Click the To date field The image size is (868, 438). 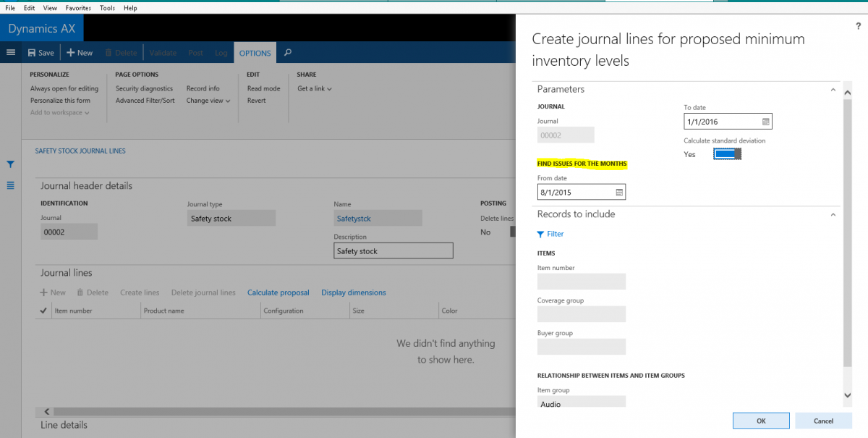tap(728, 122)
